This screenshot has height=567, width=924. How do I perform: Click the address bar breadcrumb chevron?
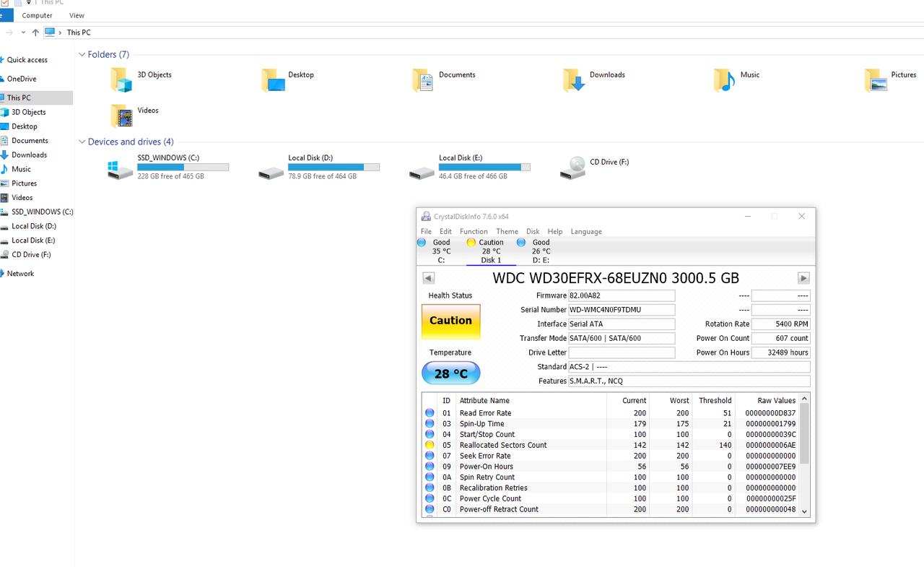tap(61, 33)
